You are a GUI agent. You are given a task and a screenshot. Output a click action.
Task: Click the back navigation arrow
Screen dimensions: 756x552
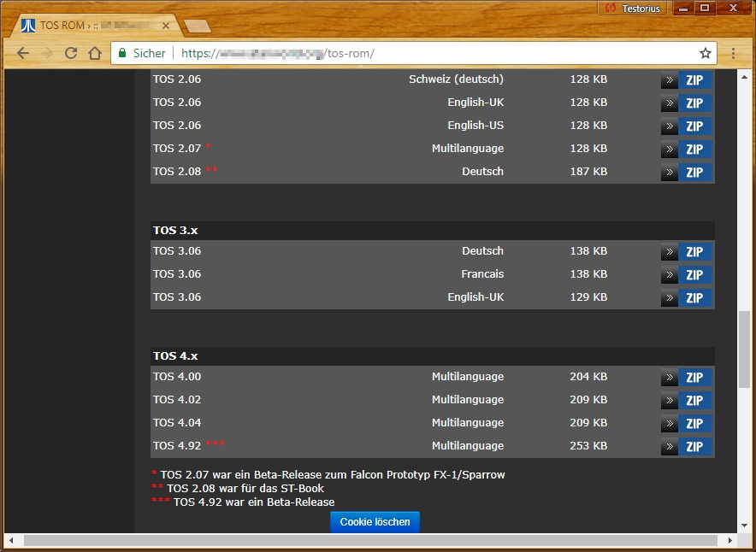pyautogui.click(x=23, y=53)
